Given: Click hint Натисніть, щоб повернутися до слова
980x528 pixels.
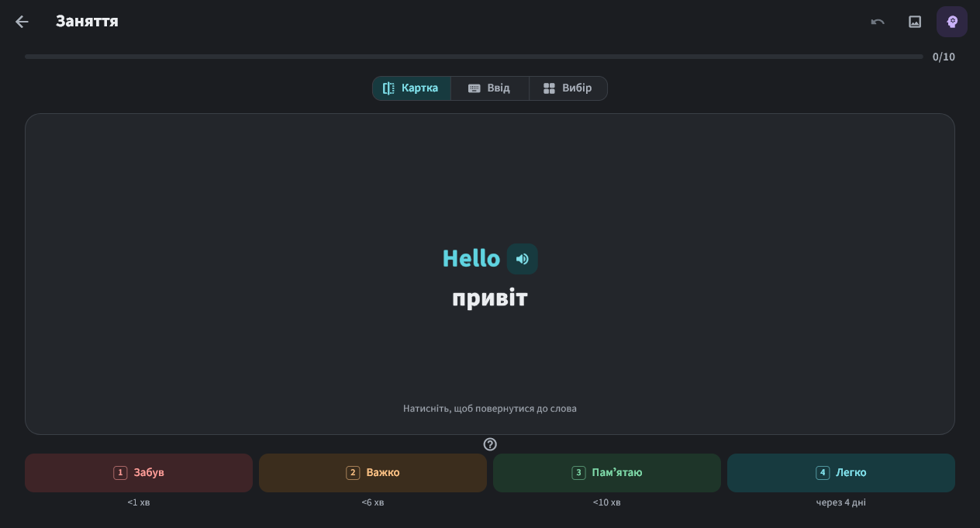Looking at the screenshot, I should (x=490, y=409).
